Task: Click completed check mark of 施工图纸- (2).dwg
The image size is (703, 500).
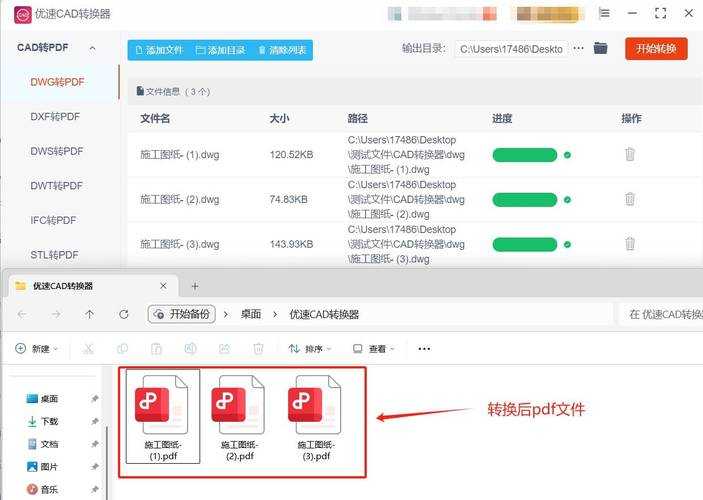Action: point(567,200)
